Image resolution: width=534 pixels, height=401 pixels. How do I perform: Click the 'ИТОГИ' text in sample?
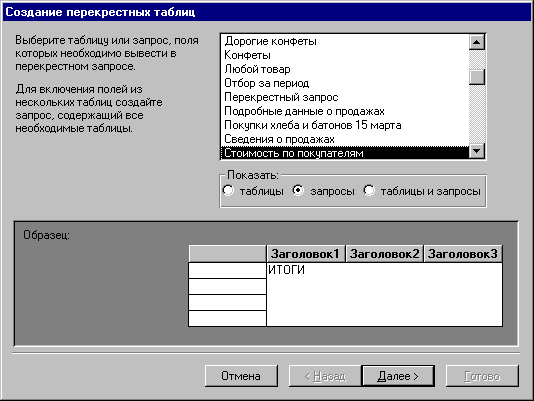pyautogui.click(x=286, y=270)
